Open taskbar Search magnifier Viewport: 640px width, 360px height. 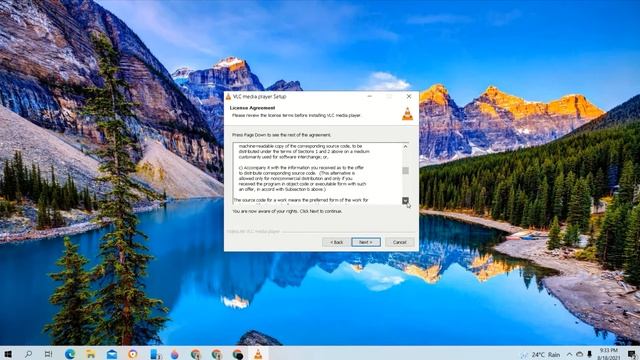point(28,354)
